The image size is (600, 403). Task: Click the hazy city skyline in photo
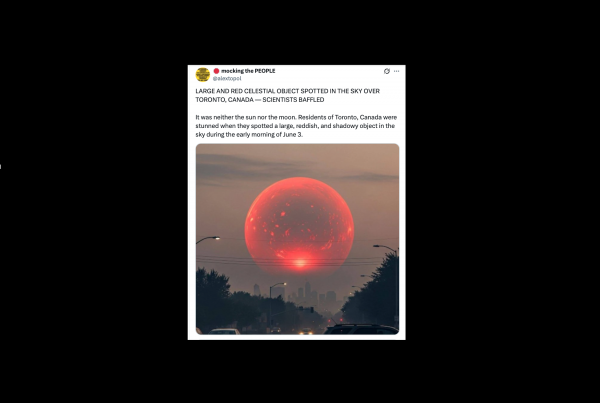[298, 294]
